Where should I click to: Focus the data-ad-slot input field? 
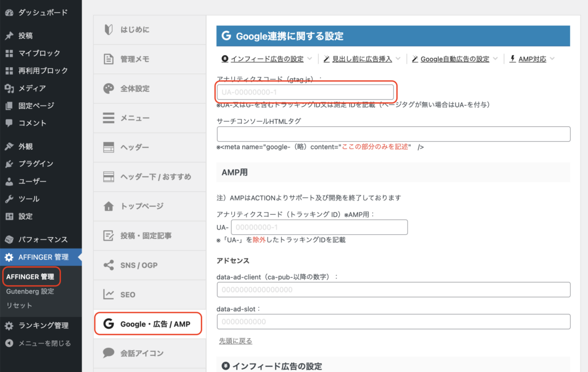point(393,321)
